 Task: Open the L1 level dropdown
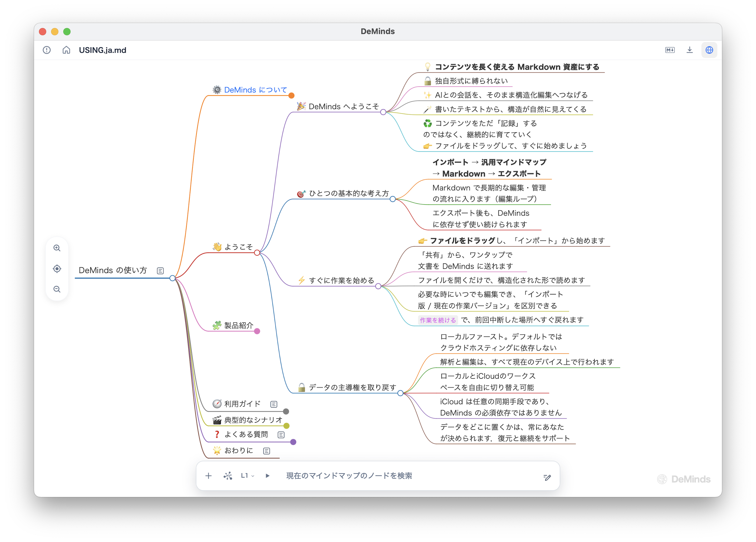tap(248, 476)
